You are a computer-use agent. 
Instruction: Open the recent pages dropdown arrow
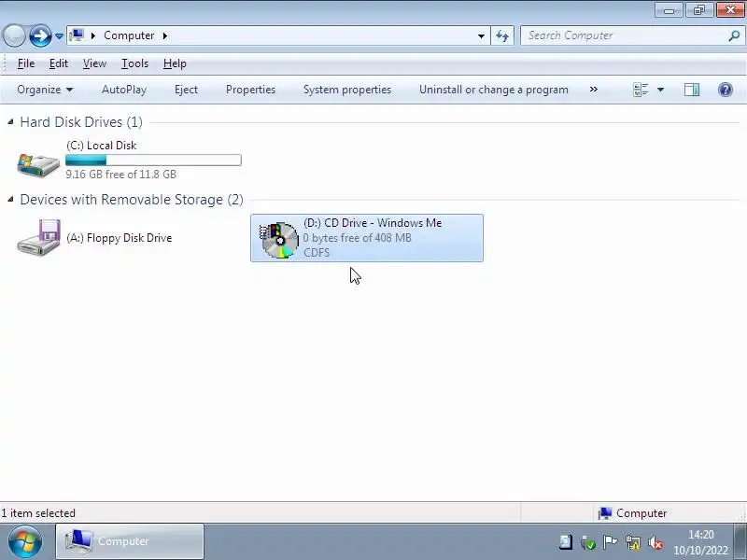(59, 36)
